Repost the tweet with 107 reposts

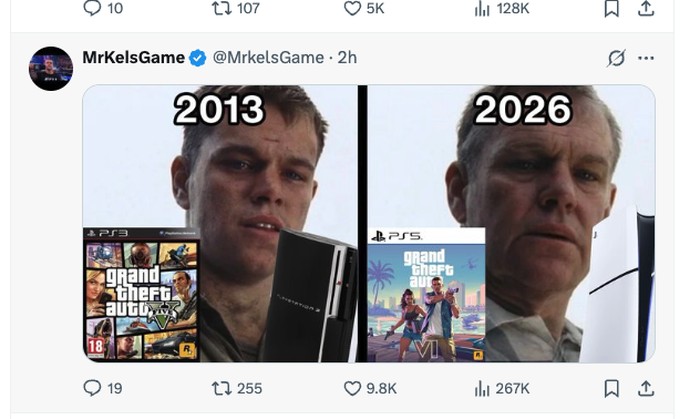point(222,8)
